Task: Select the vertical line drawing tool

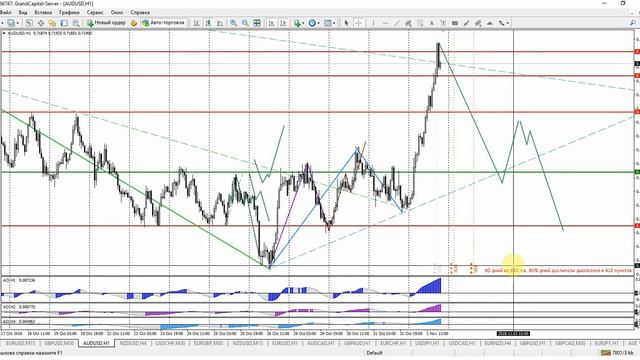Action: [x=373, y=23]
